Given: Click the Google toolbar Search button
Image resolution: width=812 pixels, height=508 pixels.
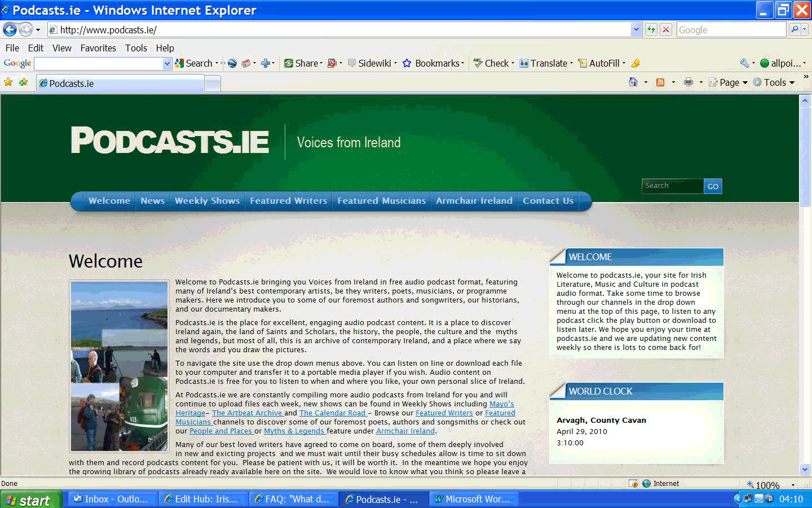Looking at the screenshot, I should (x=194, y=63).
